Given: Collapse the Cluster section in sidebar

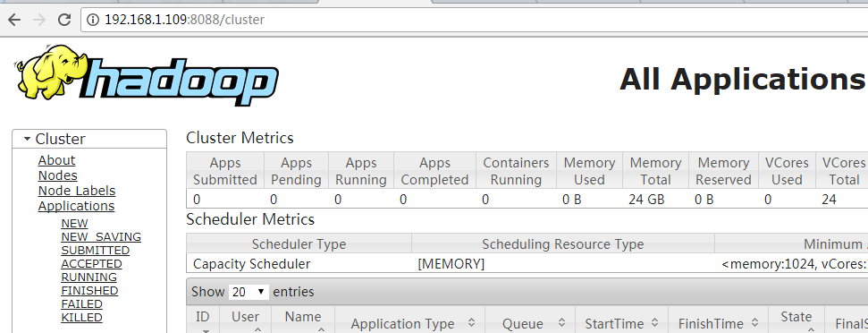Looking at the screenshot, I should pyautogui.click(x=89, y=139).
